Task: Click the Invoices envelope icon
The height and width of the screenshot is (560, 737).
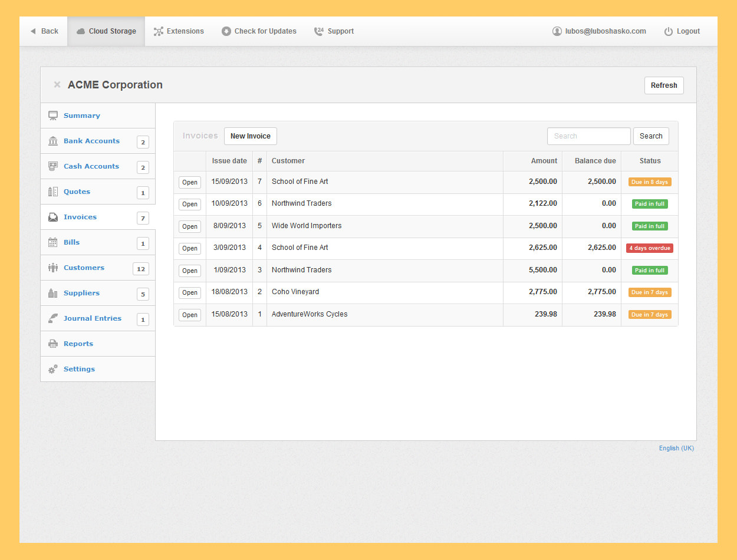Action: (53, 217)
